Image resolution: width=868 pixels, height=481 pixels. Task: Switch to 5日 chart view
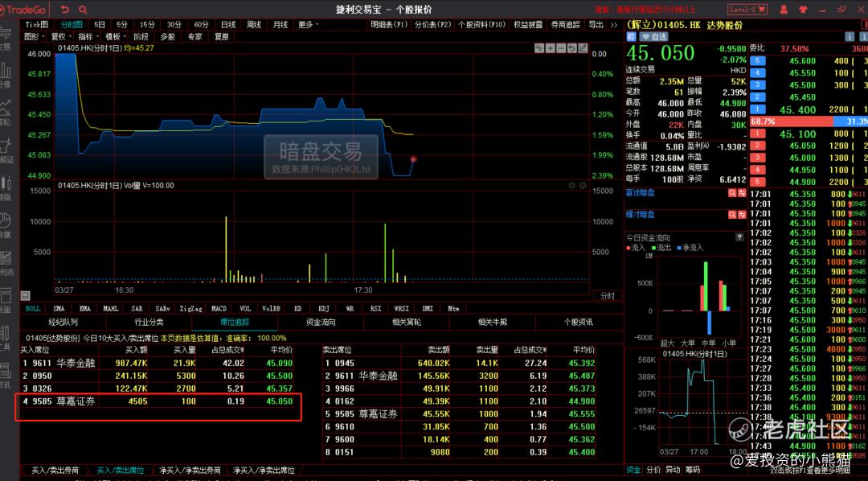[x=100, y=24]
